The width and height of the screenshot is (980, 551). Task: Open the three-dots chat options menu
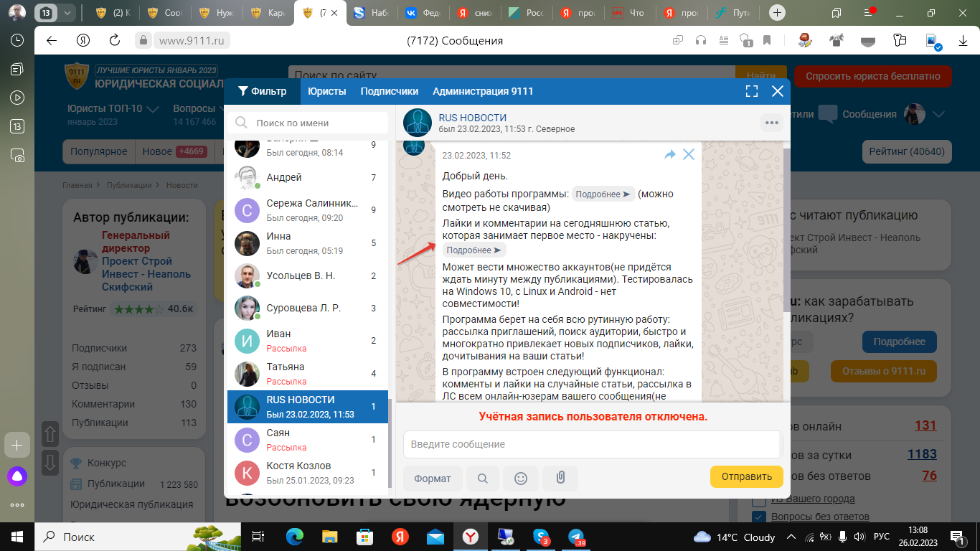click(x=772, y=123)
